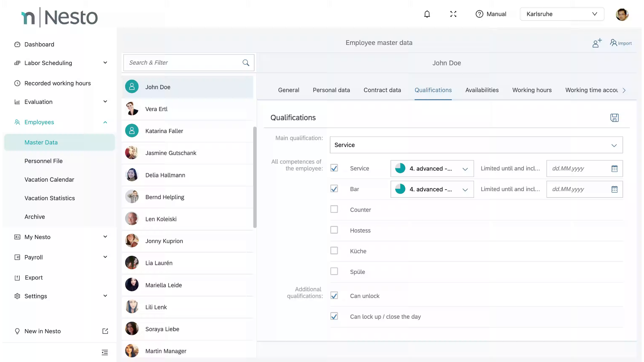Viewport: 644px width, 362px height.
Task: Select Vacation Calendar in sidebar
Action: 49,180
